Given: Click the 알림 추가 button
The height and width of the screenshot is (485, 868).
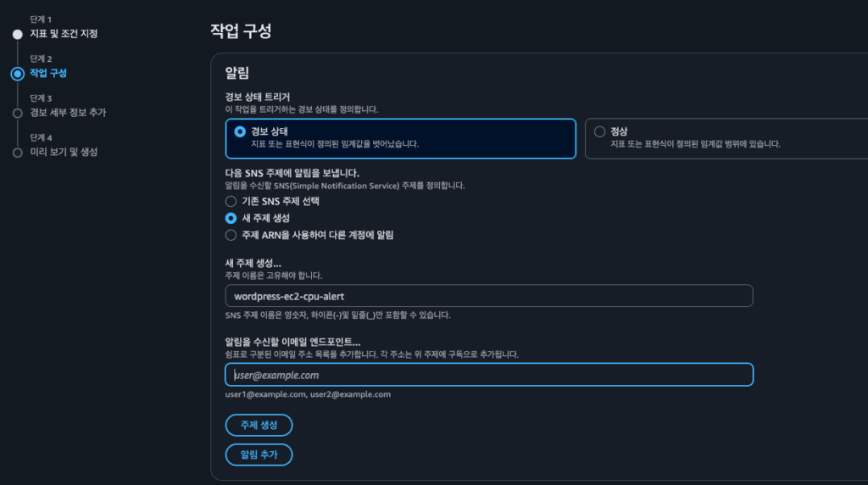Looking at the screenshot, I should tap(259, 455).
